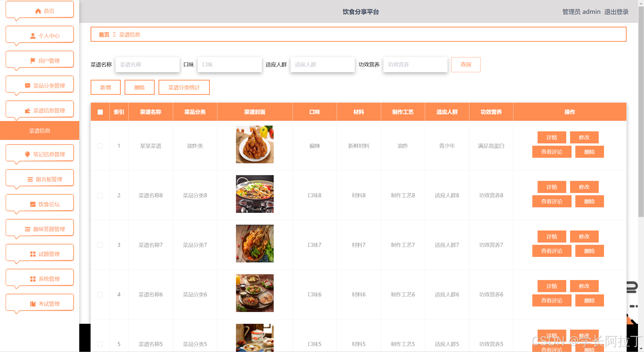The height and width of the screenshot is (352, 644).
Task: Select the 菜谱信息 submenu item
Action: pyautogui.click(x=39, y=131)
